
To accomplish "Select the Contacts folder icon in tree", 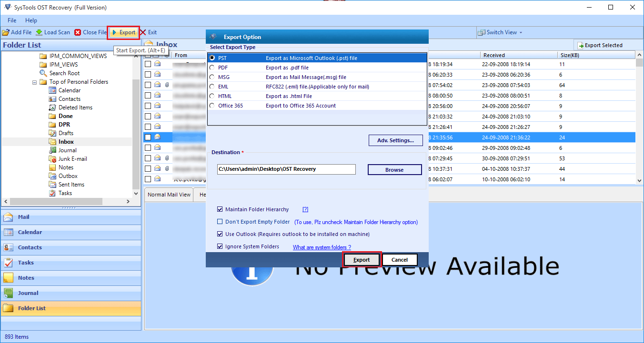I will [x=52, y=99].
